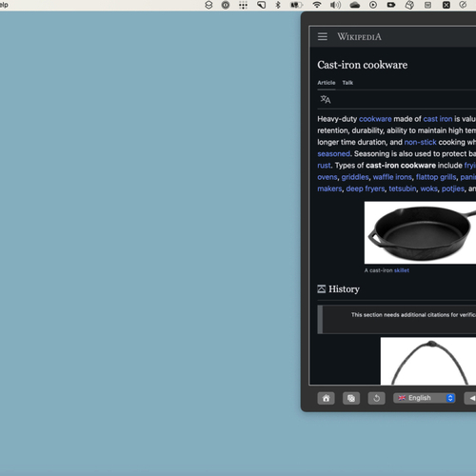Open the griddles link
Viewport: 476px width, 476px height.
355,177
